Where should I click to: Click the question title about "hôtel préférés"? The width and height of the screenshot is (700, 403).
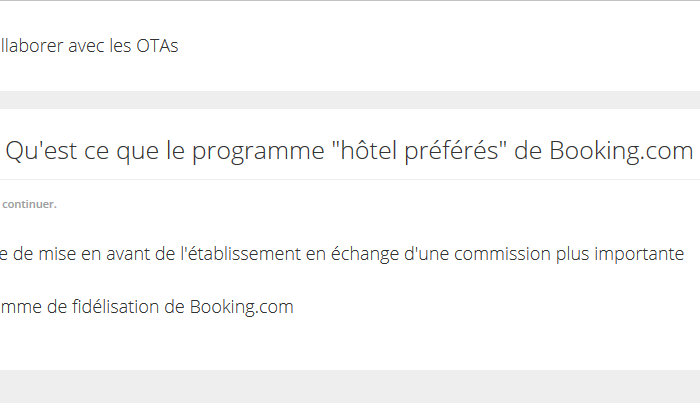[x=349, y=150]
